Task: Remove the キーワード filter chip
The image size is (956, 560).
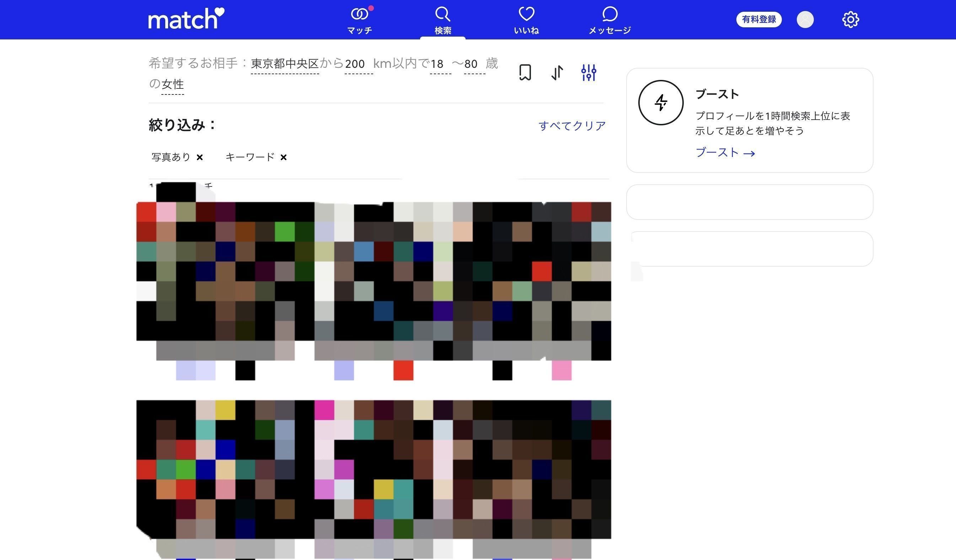Action: click(x=283, y=157)
